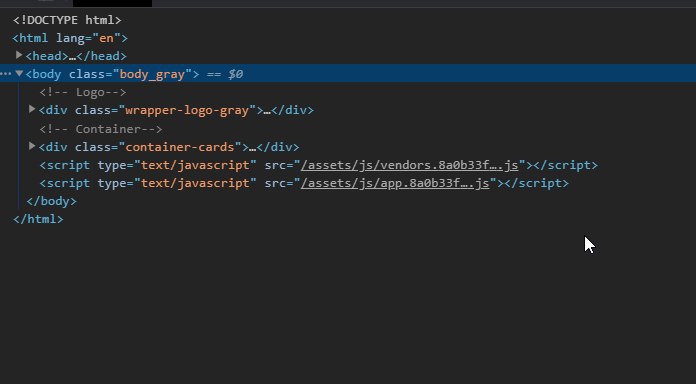The width and height of the screenshot is (696, 384).
Task: Select the Container comment line
Action: tap(101, 129)
